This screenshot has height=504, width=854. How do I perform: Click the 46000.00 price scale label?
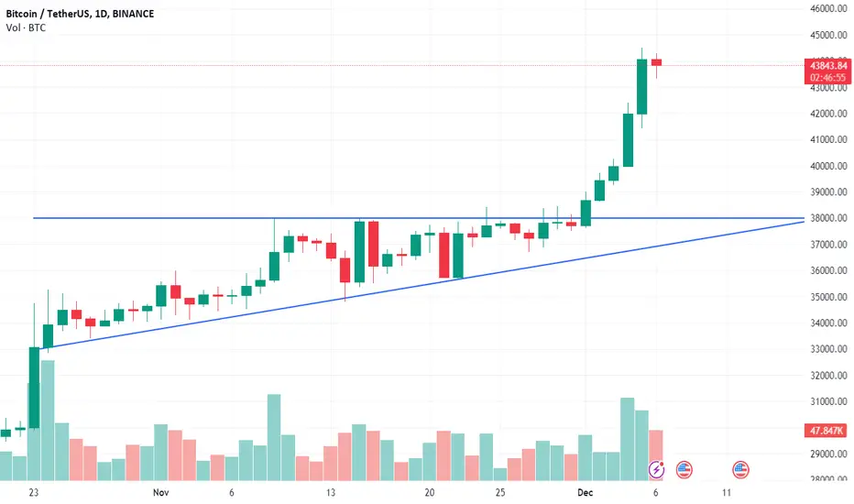[x=828, y=8]
